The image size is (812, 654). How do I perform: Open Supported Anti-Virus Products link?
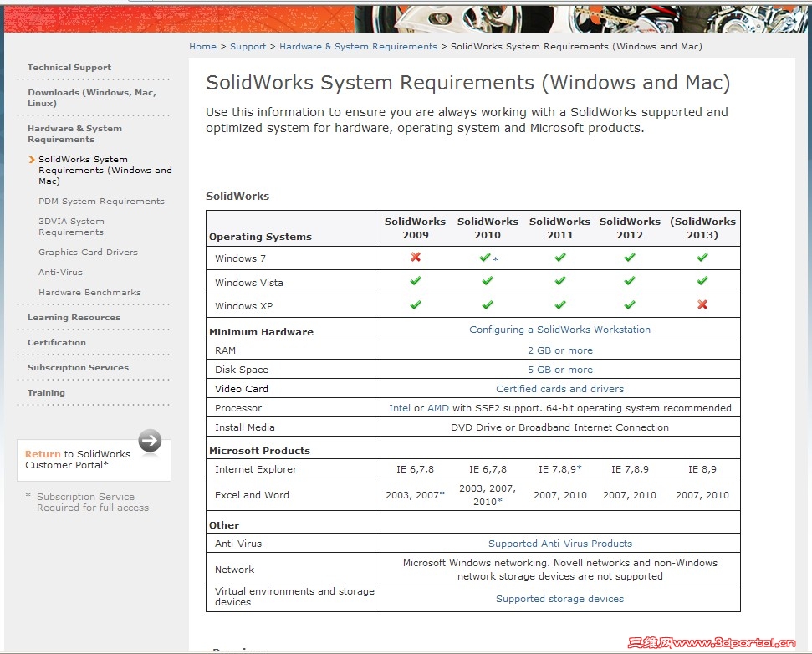click(560, 544)
